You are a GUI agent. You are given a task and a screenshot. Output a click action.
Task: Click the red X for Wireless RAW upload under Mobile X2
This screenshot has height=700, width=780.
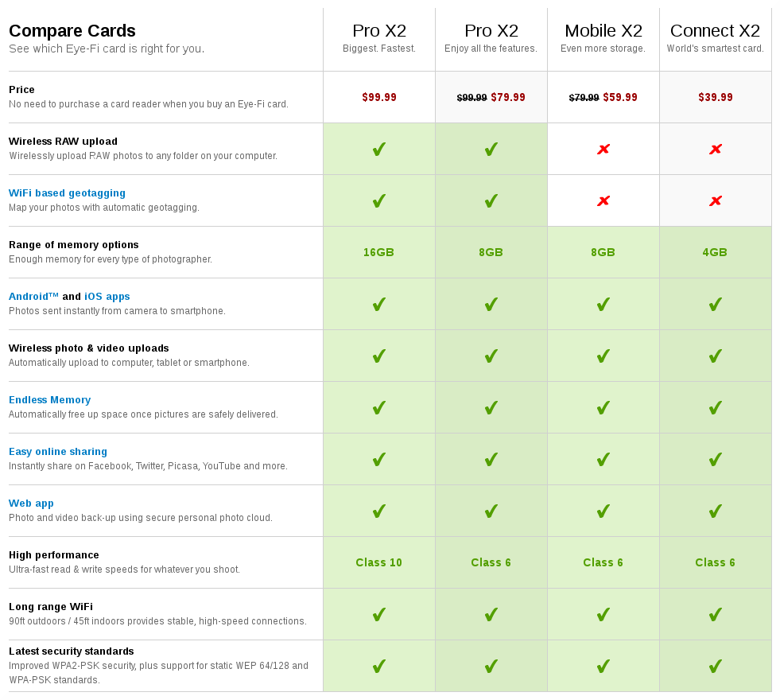pyautogui.click(x=603, y=149)
